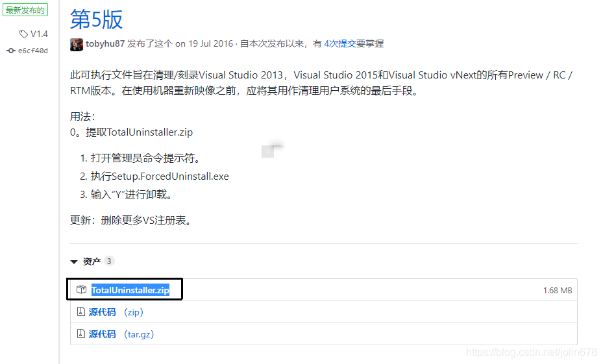Click the small gray x box

pyautogui.click(x=267, y=151)
